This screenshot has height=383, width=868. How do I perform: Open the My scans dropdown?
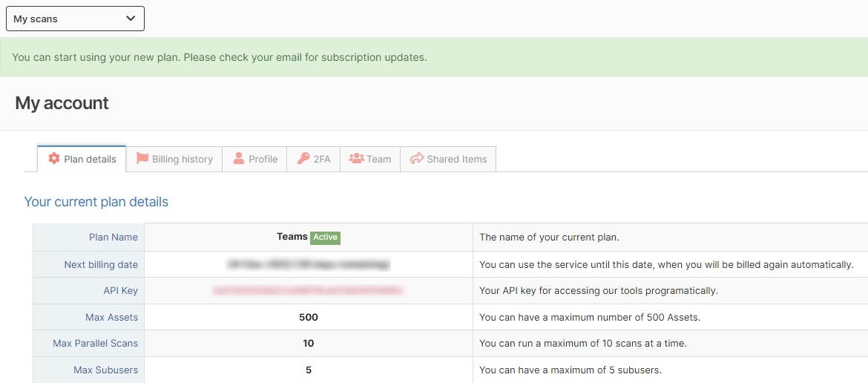click(x=75, y=19)
